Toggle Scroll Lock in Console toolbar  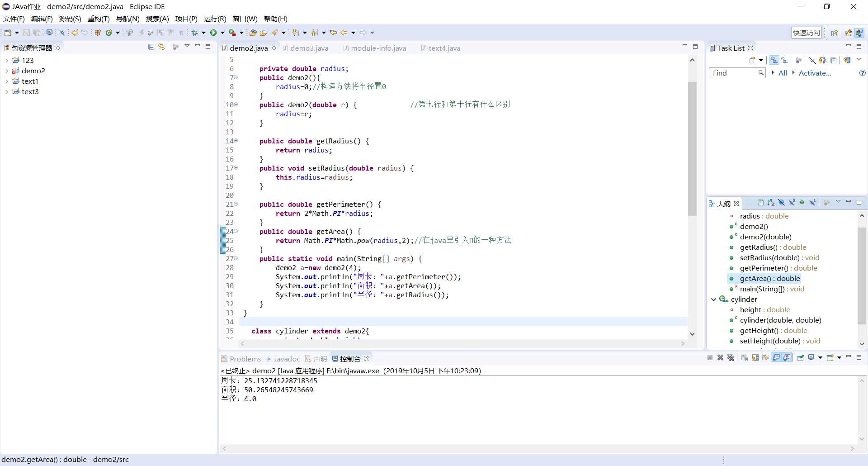tap(755, 358)
